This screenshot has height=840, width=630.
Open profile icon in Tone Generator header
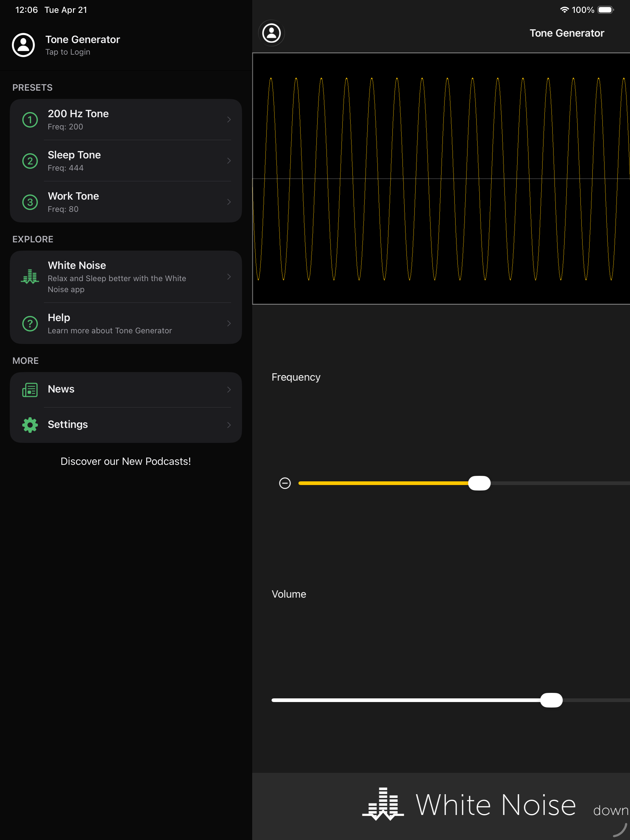[272, 33]
